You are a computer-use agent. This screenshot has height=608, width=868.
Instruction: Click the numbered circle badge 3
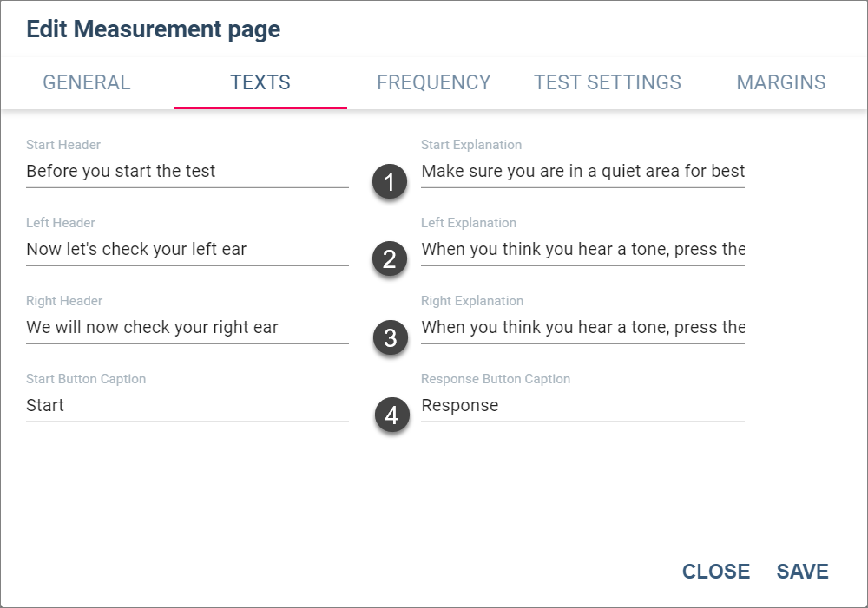(391, 337)
